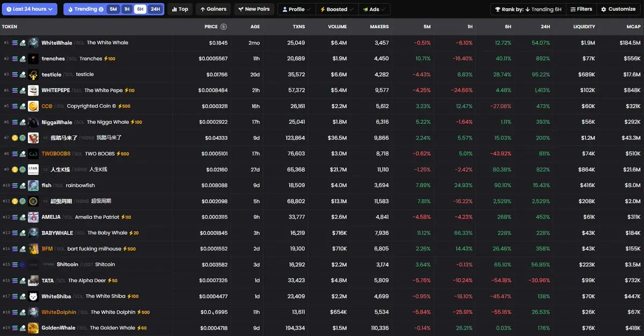Sort by the AGE column header
This screenshot has height=336, width=644.
255,27
